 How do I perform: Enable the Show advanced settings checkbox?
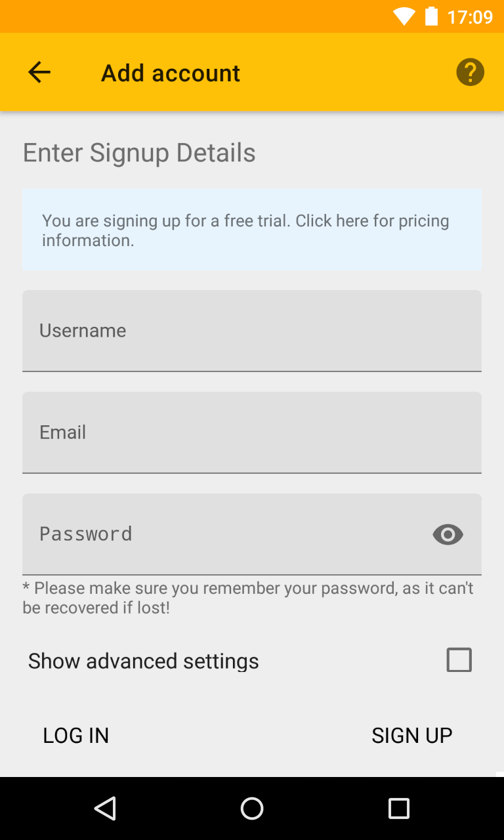(459, 660)
